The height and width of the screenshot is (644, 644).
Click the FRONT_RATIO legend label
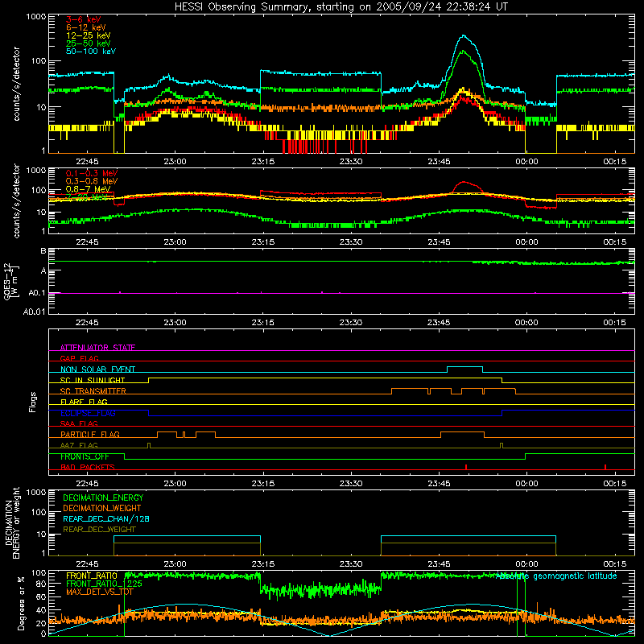92,576
